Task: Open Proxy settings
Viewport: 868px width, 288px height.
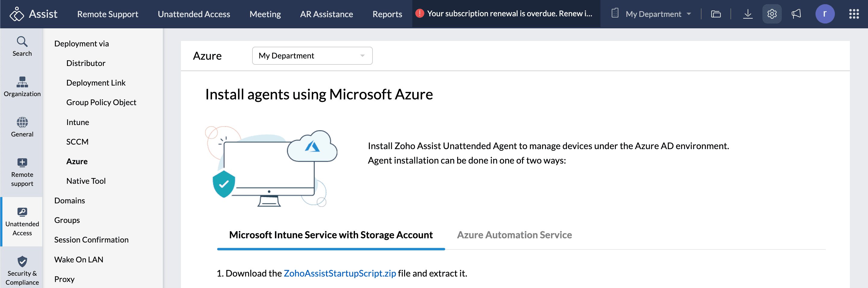Action: click(64, 279)
